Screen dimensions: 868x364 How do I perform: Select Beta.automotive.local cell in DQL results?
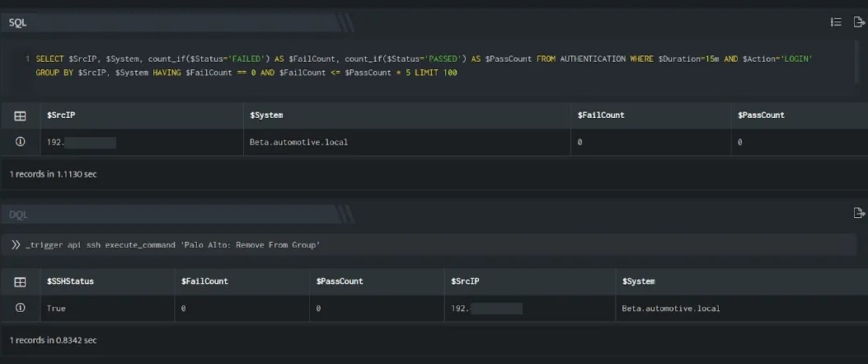(x=742, y=309)
